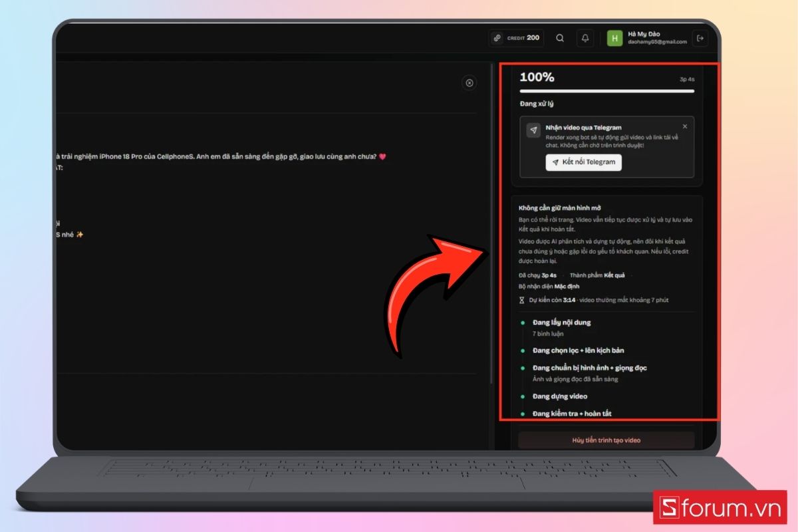Click the Đang lấy nội dung step

coord(561,323)
